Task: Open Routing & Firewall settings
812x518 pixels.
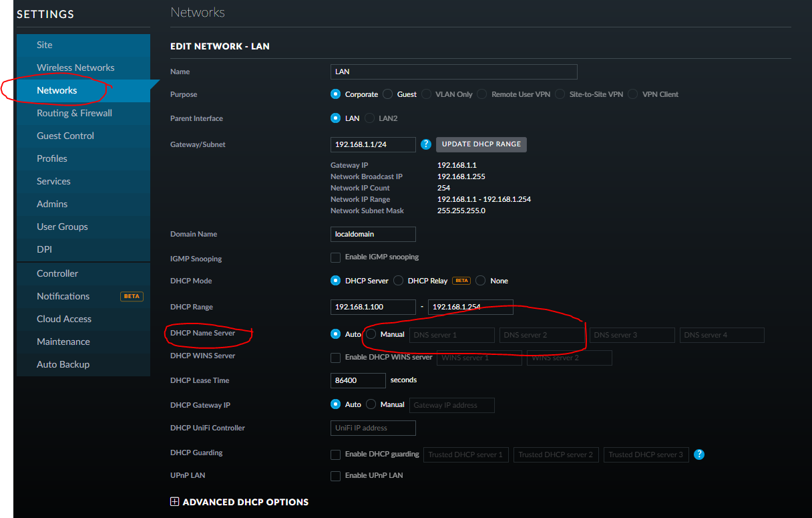Action: (74, 113)
